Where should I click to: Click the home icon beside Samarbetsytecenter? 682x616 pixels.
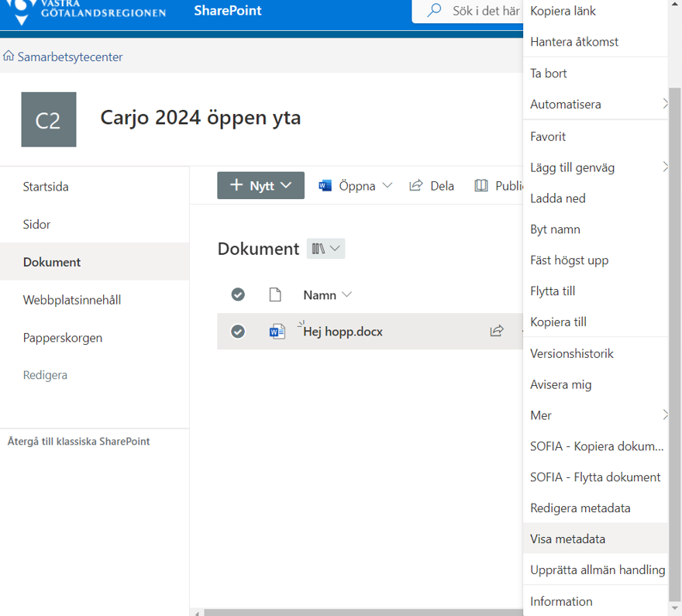click(9, 57)
